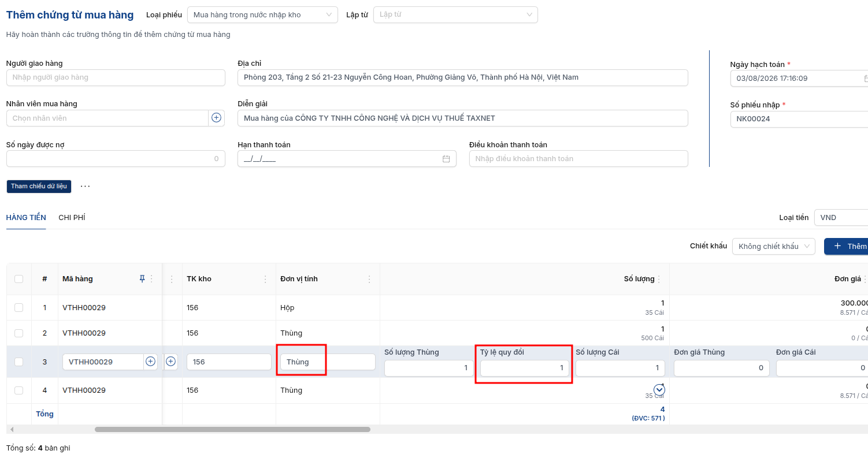Viewport: 868px width, 454px height.
Task: Click three-dots more options beside Tham chiếu dữ liệu
Action: (x=86, y=186)
